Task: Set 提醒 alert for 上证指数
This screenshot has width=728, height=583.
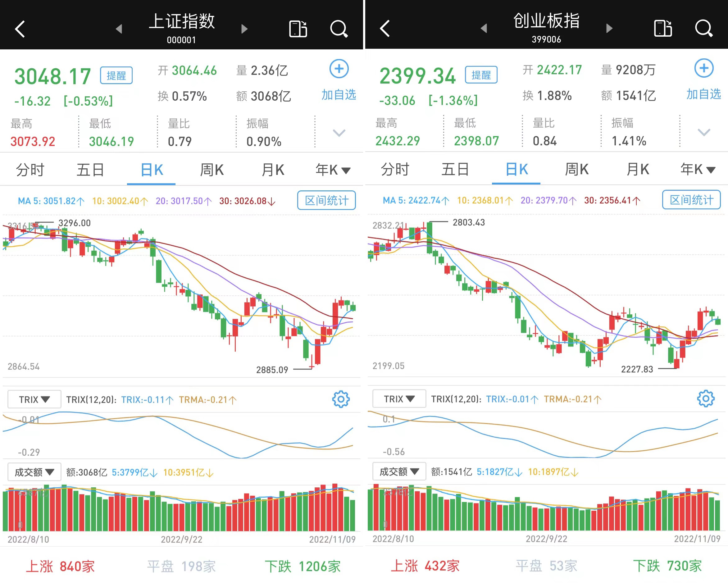Action: point(116,75)
